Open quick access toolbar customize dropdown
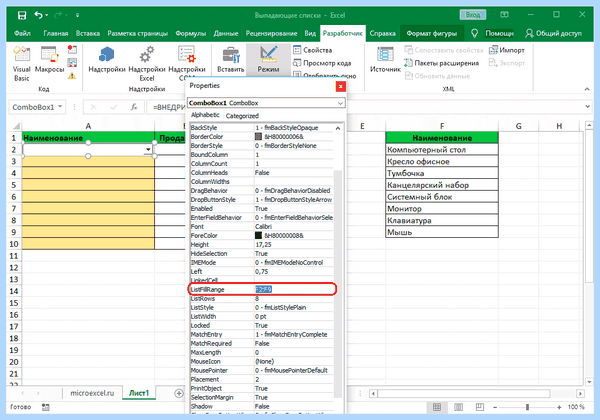The width and height of the screenshot is (600, 420). click(77, 15)
